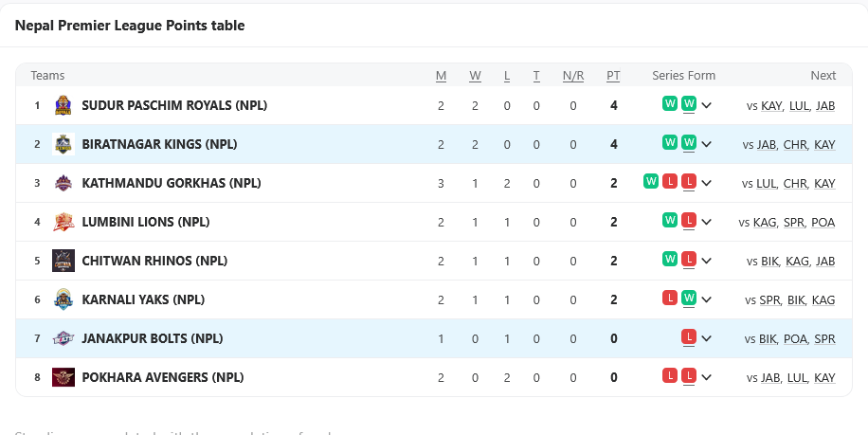Screen dimensions: 868x435
Task: Click the Chitwan Rhinos team logo
Action: coord(63,261)
